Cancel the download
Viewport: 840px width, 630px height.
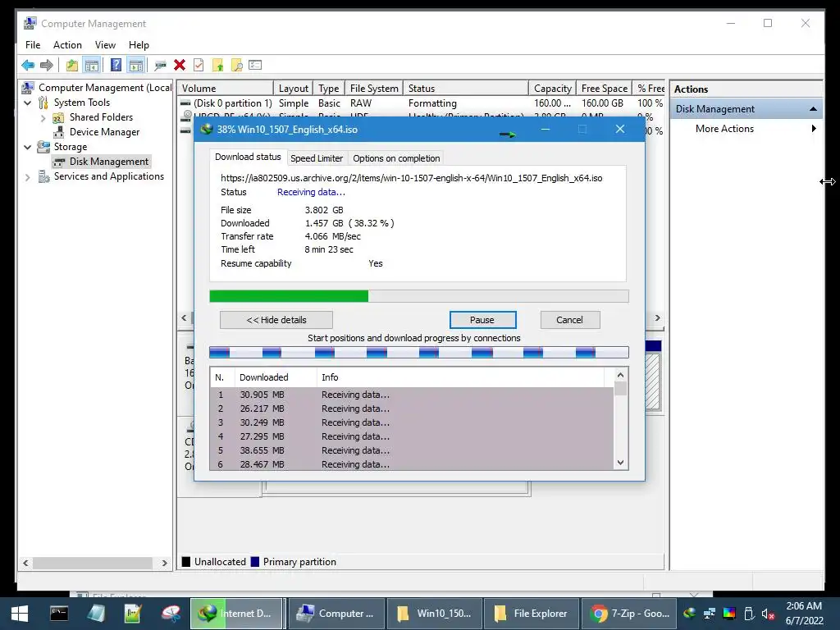pyautogui.click(x=570, y=320)
